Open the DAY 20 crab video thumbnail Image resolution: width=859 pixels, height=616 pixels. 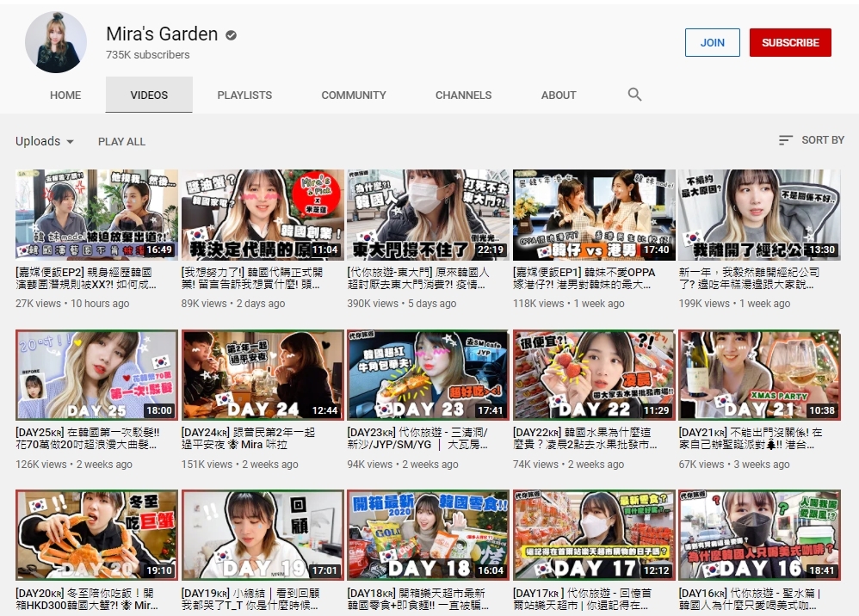point(96,534)
